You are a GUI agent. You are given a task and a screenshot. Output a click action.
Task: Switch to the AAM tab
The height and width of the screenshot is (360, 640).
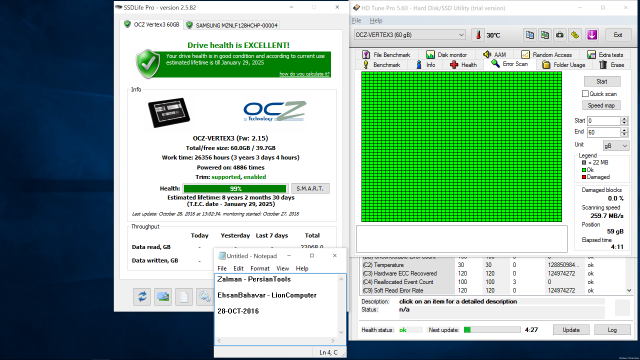(494, 55)
